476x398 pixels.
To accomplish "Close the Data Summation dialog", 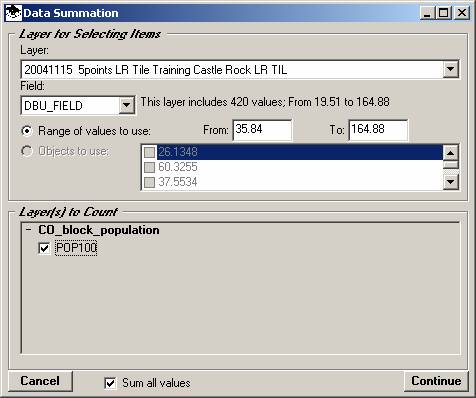I will (462, 13).
